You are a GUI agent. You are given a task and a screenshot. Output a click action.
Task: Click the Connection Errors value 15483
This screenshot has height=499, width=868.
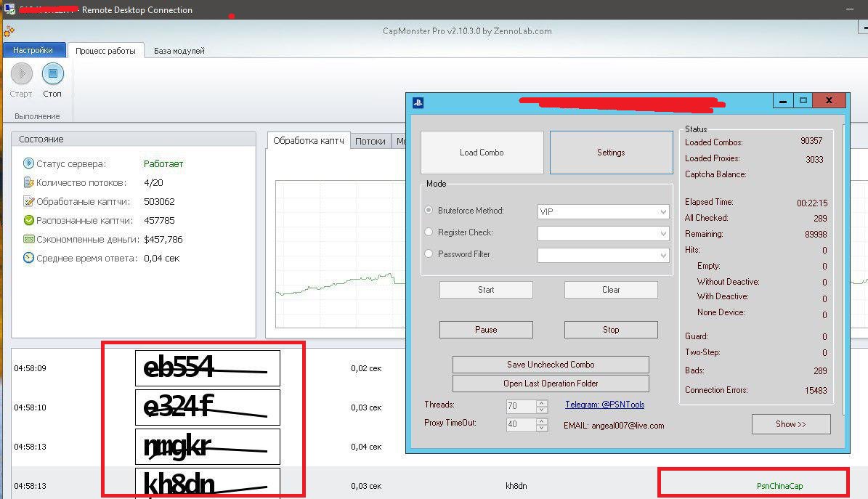pyautogui.click(x=816, y=391)
